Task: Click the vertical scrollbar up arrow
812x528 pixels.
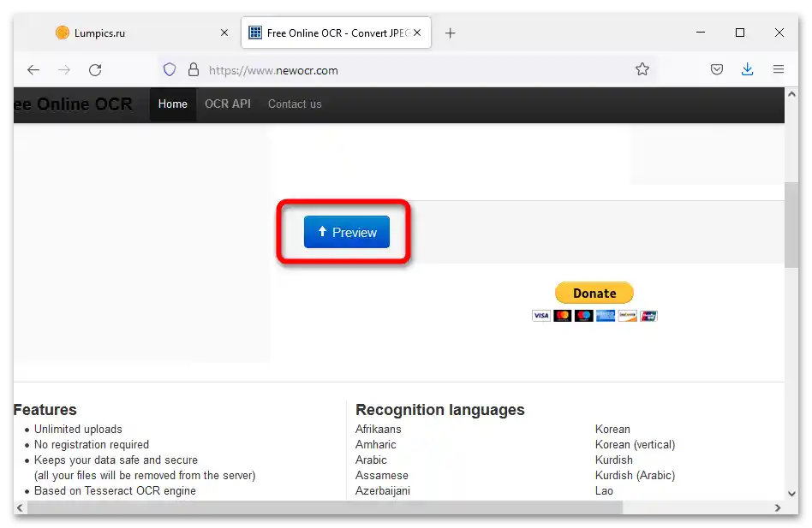Action: [x=791, y=95]
